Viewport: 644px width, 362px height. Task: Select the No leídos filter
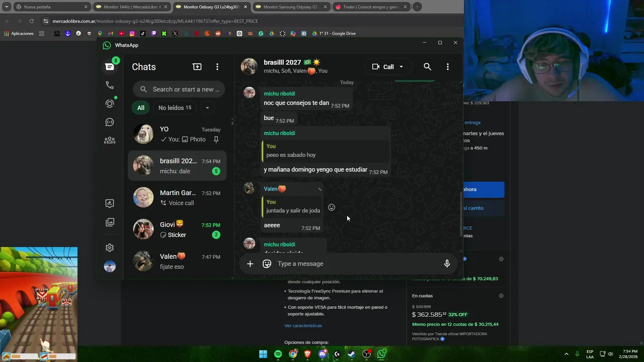pyautogui.click(x=175, y=108)
